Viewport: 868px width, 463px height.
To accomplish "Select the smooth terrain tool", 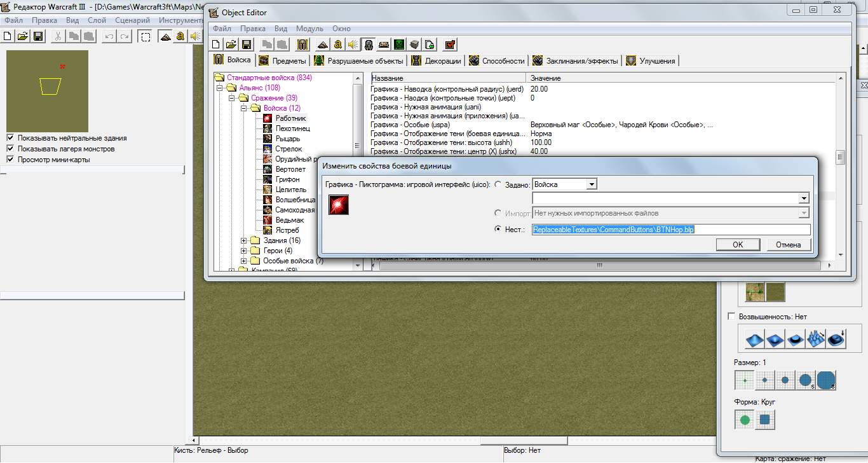I will [836, 339].
